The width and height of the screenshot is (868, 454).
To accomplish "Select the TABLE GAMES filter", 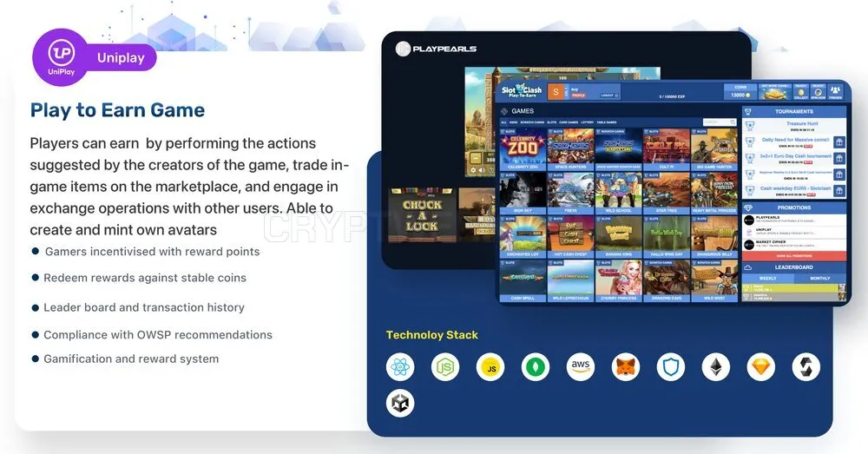I will click(607, 122).
